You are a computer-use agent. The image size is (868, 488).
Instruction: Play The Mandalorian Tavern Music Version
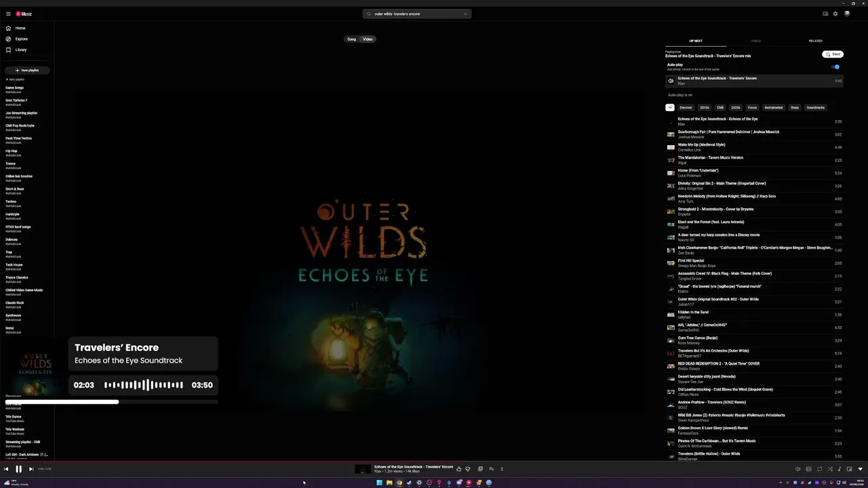point(754,160)
